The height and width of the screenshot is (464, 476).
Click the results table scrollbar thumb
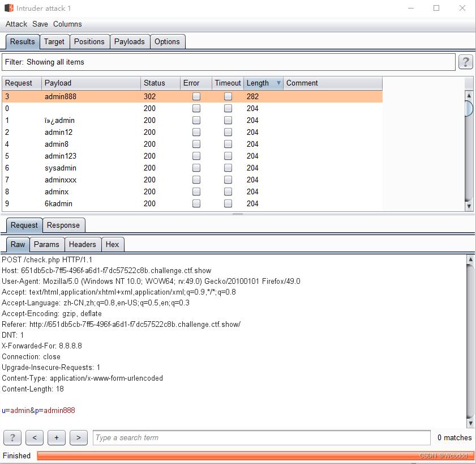[x=469, y=108]
